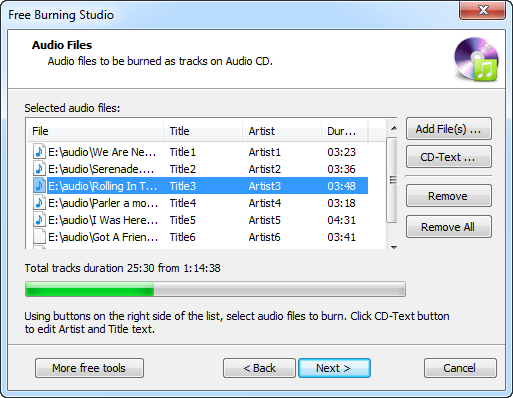Remove All audio files from list

coord(449,227)
